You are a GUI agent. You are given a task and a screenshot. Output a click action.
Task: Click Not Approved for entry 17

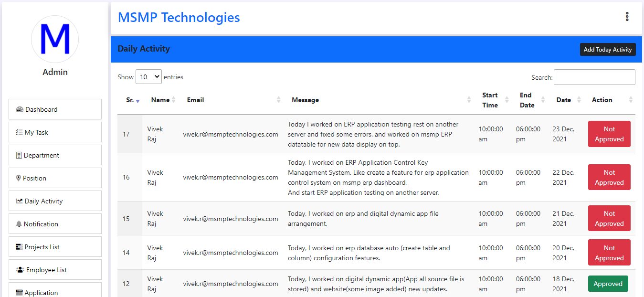(609, 134)
